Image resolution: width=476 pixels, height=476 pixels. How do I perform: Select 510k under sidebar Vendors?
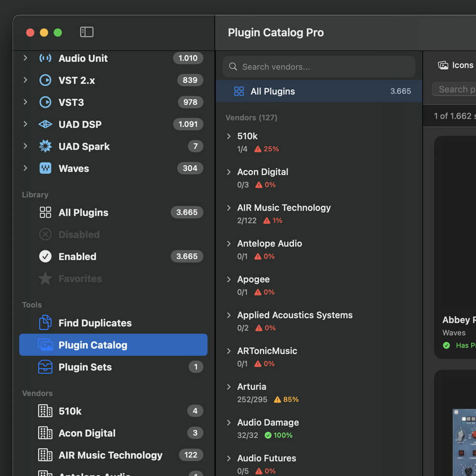(x=113, y=411)
